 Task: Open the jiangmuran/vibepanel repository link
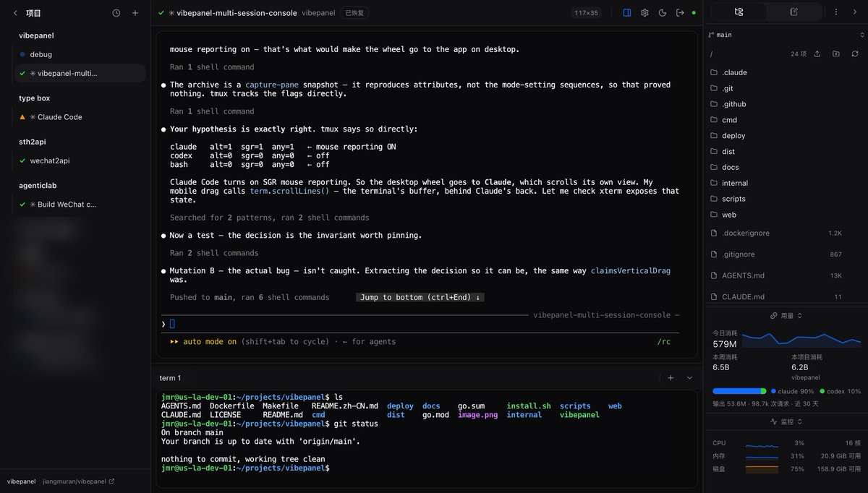point(78,481)
